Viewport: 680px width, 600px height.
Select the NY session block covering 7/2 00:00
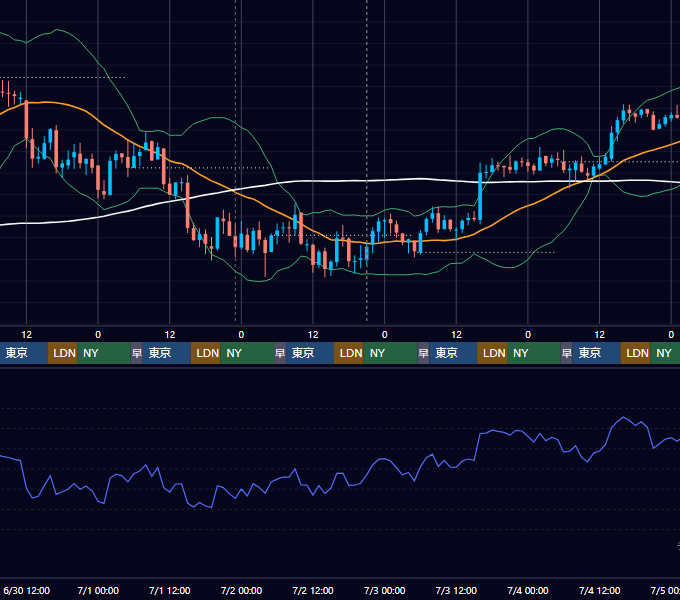[x=247, y=353]
